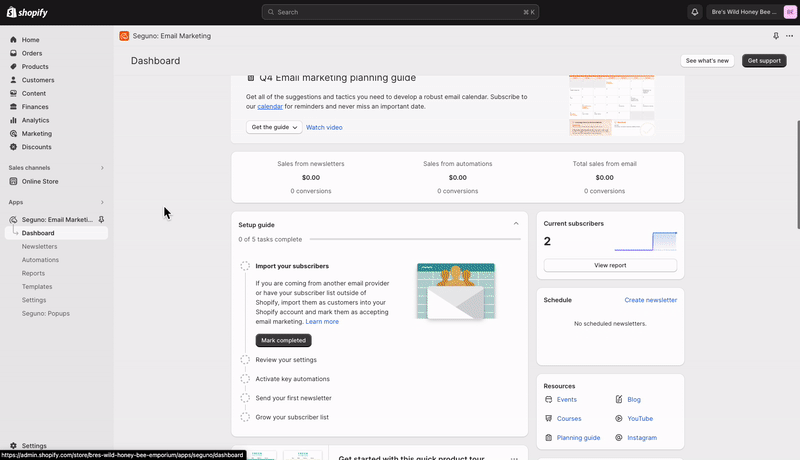Click the Events icon in Resources

(548, 399)
